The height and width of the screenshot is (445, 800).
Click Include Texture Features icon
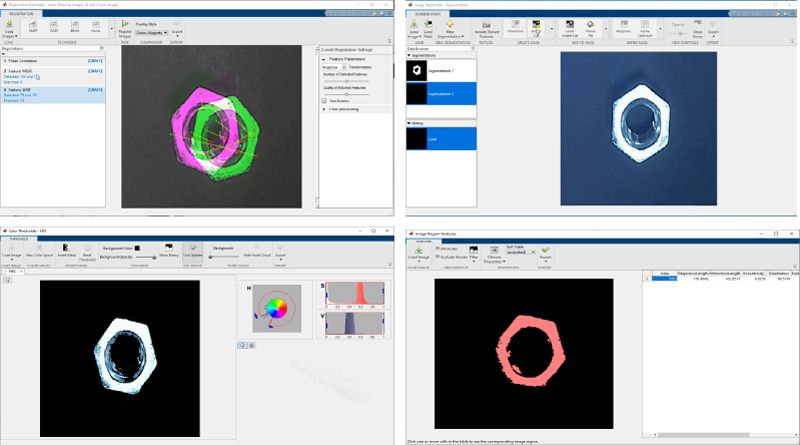click(x=486, y=30)
